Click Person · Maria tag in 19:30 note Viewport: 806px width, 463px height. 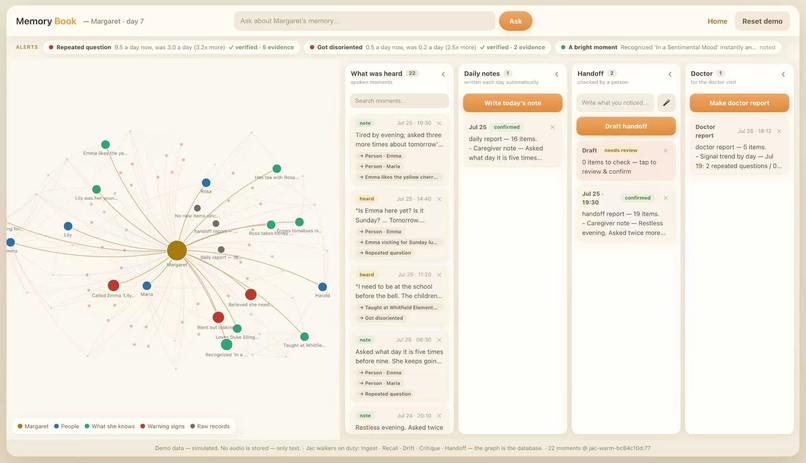[380, 166]
